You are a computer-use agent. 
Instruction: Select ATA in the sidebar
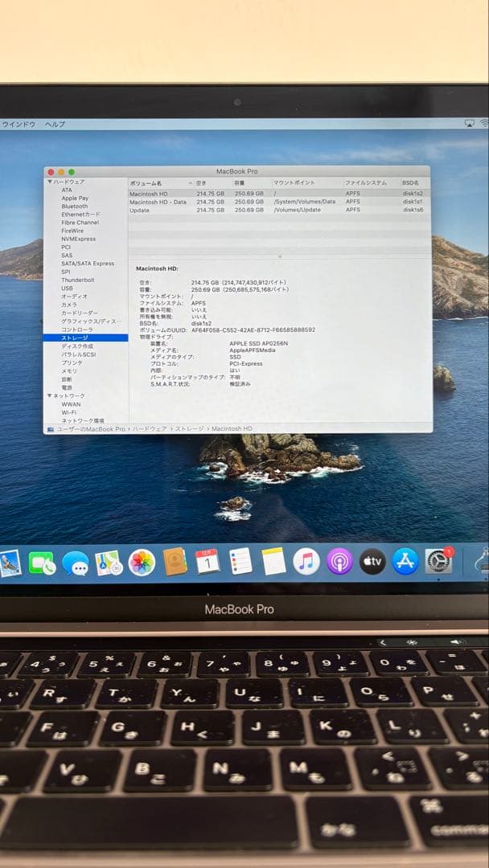coord(67,190)
